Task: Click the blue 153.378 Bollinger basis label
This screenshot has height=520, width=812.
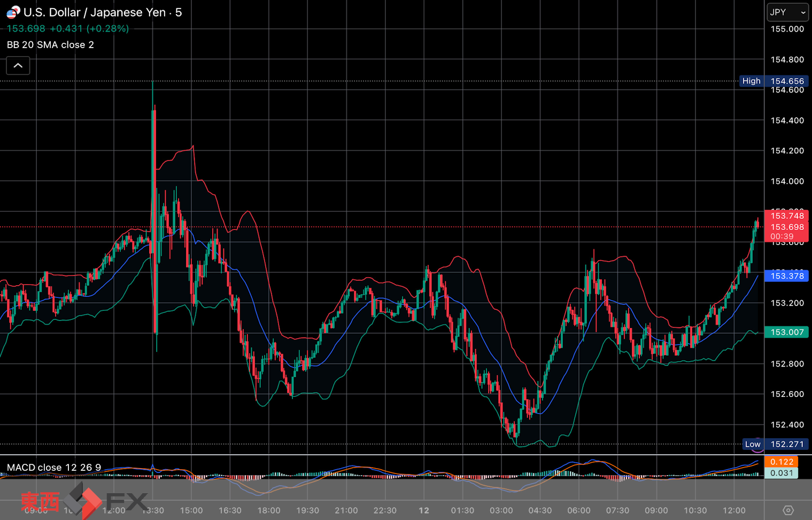Action: 787,276
